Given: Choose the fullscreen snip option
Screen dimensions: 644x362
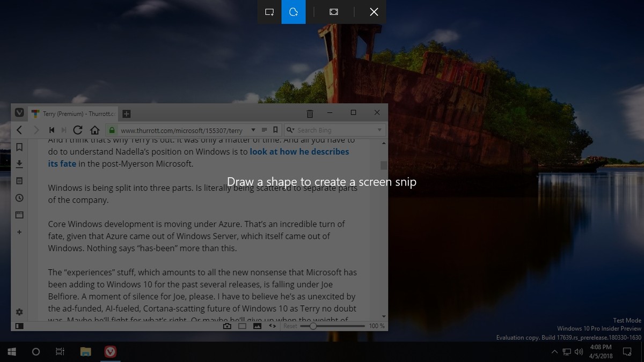Looking at the screenshot, I should pos(334,12).
